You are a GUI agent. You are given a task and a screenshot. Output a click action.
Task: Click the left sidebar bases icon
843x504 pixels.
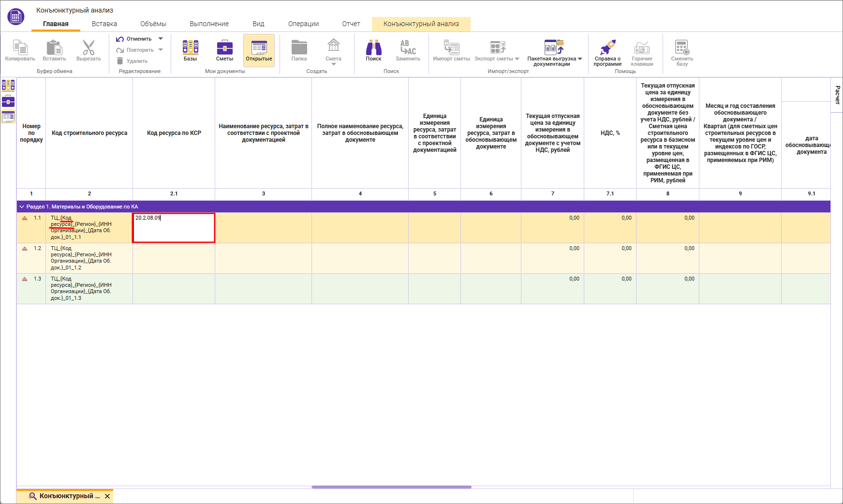pyautogui.click(x=8, y=86)
